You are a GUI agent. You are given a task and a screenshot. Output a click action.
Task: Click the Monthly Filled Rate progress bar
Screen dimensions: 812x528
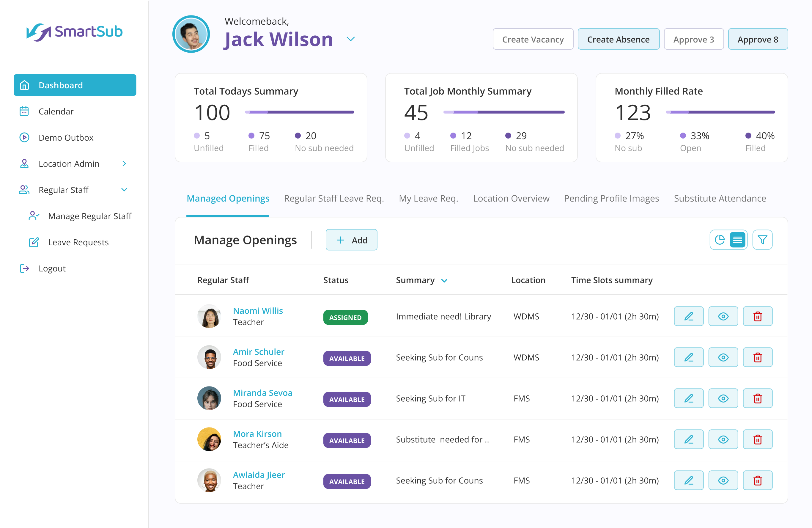tap(720, 111)
